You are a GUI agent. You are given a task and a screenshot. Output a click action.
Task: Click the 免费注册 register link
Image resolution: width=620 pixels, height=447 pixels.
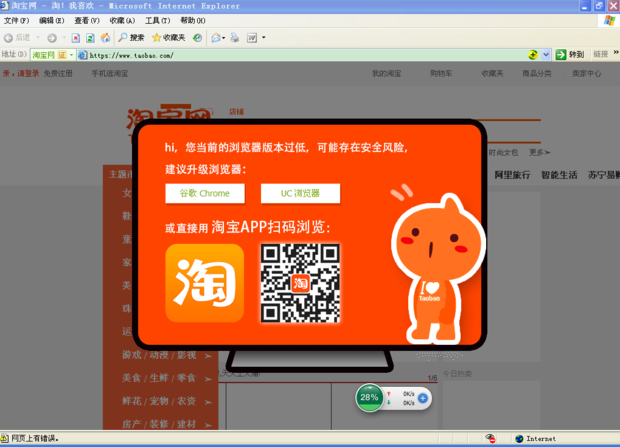(58, 74)
